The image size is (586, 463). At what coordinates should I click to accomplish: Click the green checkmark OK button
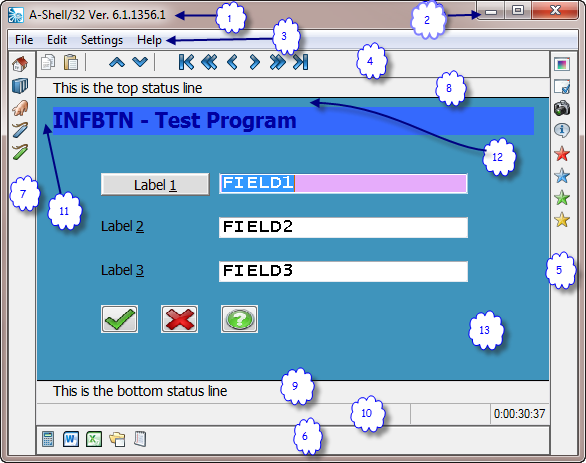[119, 319]
